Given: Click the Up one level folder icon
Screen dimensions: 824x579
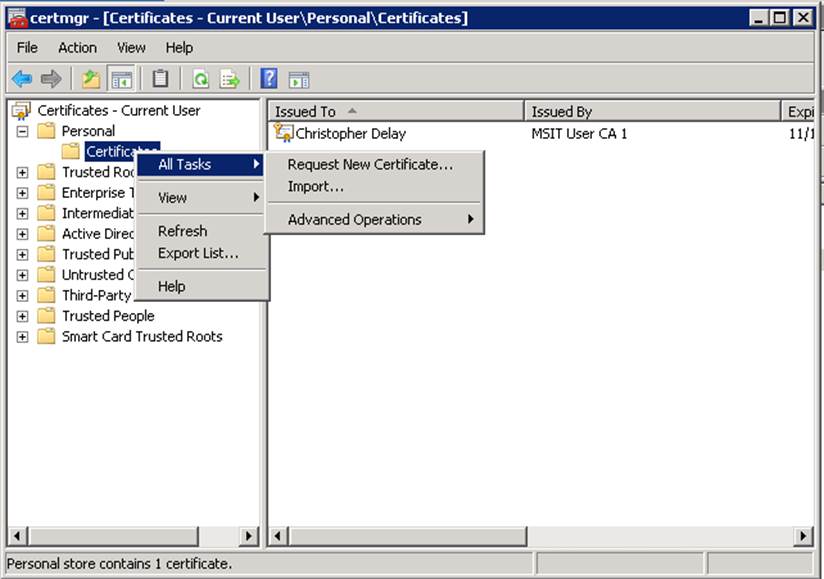Looking at the screenshot, I should 92,79.
